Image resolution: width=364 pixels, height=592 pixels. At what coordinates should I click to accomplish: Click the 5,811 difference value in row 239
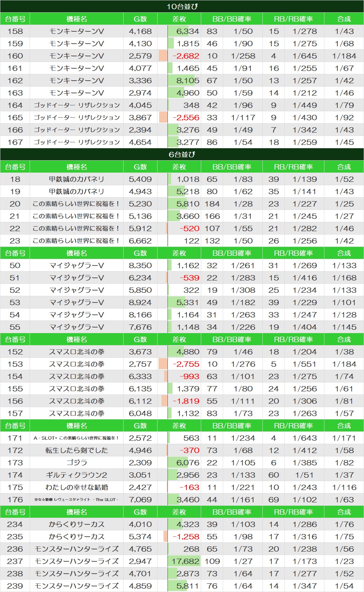[187, 586]
